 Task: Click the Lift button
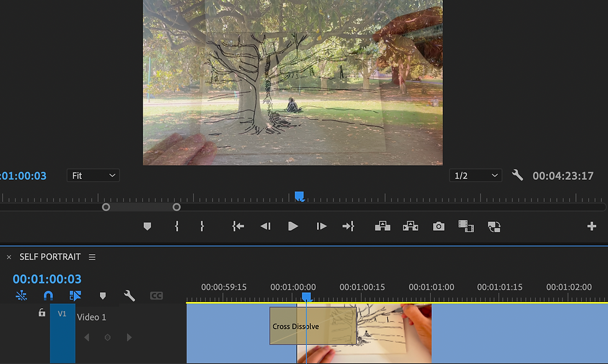(x=382, y=226)
